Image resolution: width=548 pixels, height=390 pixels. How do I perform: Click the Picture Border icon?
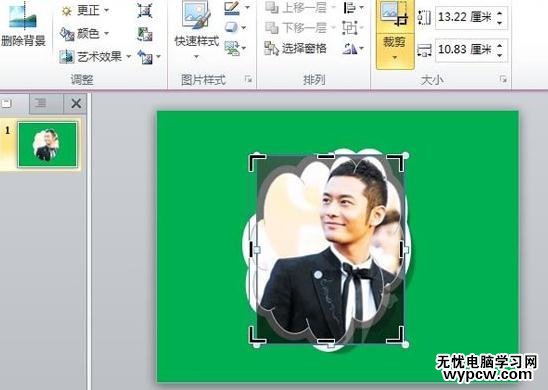(x=232, y=8)
